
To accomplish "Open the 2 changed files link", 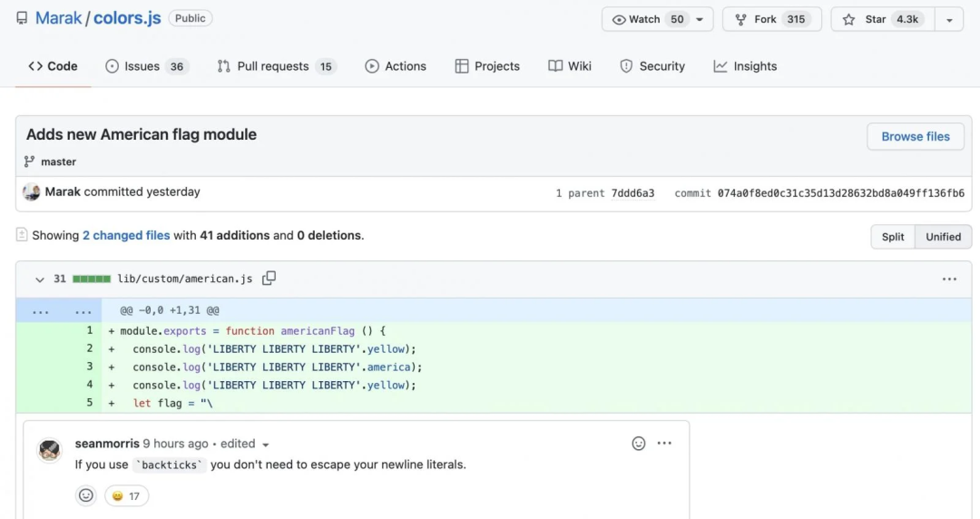I will 126,236.
